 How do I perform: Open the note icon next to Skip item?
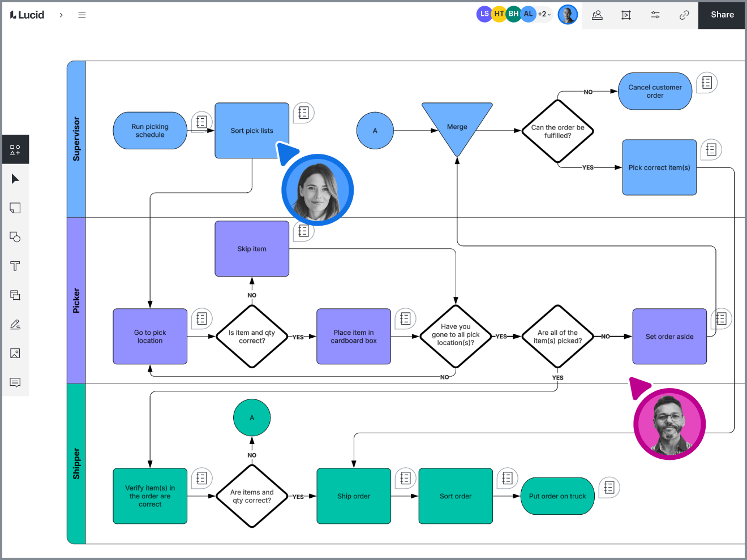point(303,231)
